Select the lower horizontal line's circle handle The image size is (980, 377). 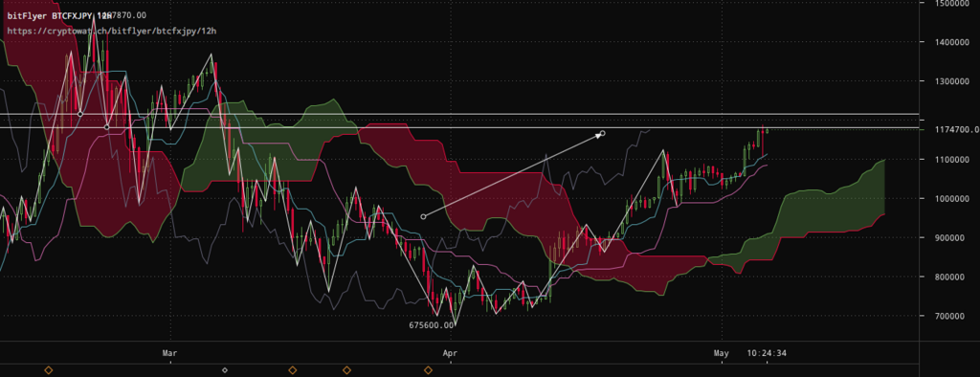point(107,127)
